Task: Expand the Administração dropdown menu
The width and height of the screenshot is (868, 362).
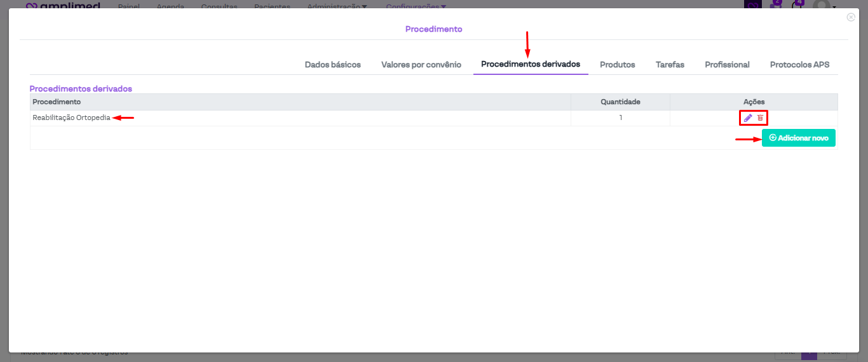Action: pos(337,6)
